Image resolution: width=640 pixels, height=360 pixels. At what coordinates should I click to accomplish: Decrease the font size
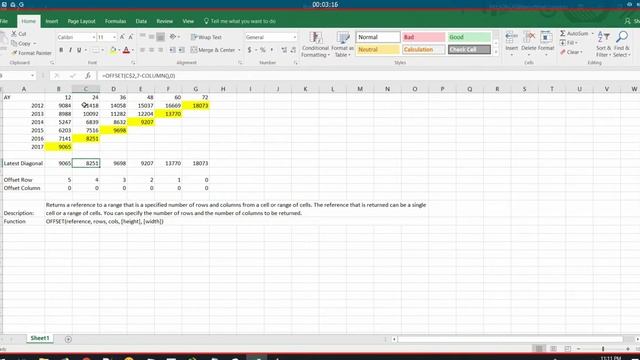[x=131, y=37]
